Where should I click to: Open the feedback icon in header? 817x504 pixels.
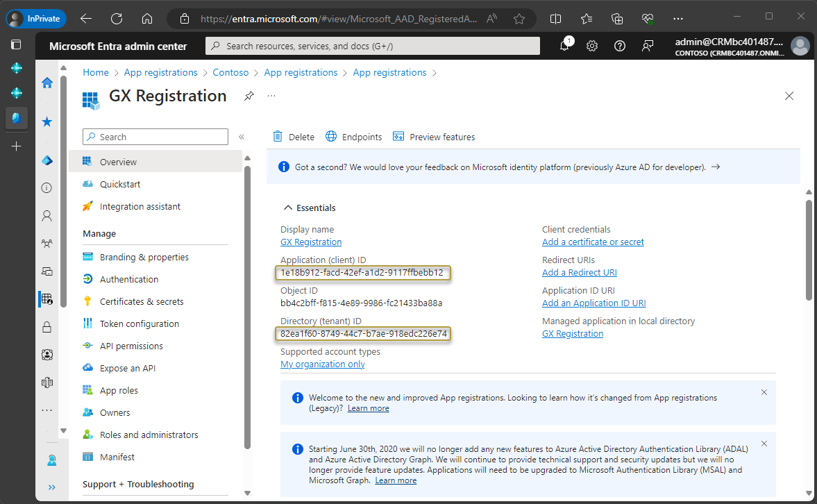point(648,46)
